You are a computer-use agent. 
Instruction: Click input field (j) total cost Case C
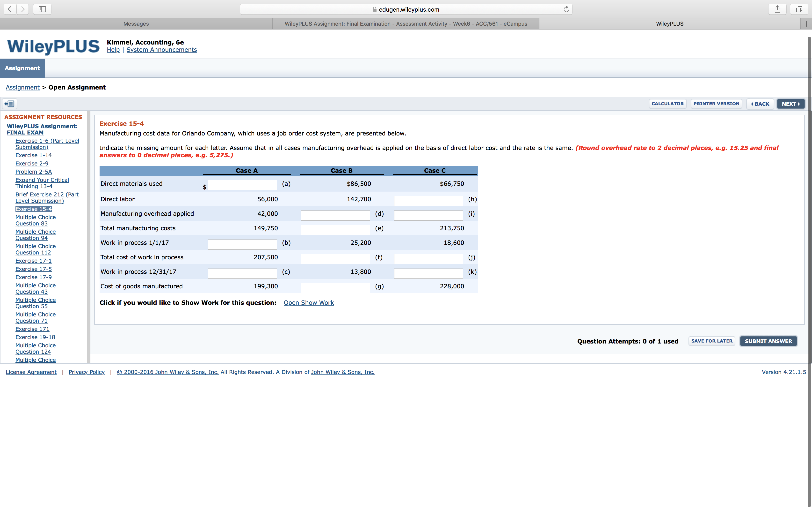[428, 259]
